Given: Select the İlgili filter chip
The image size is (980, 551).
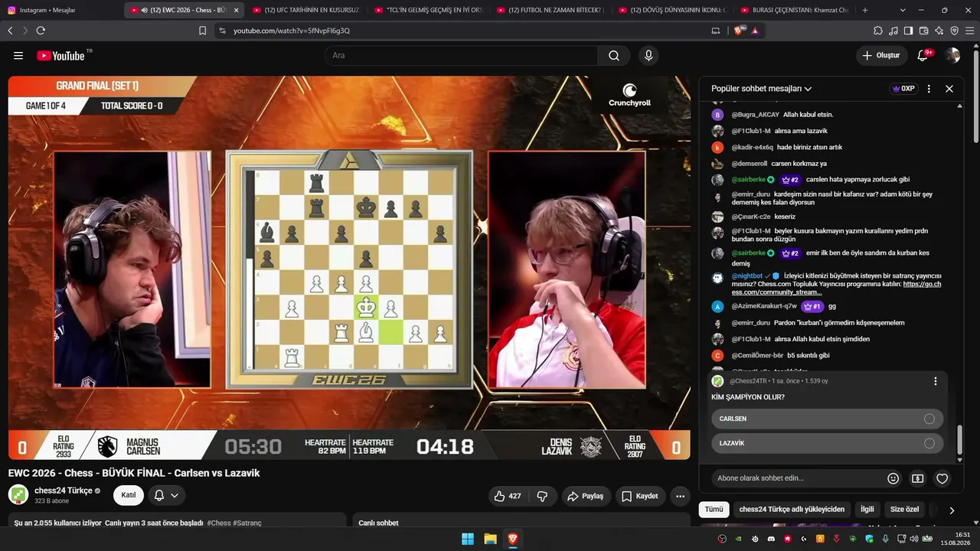Looking at the screenshot, I should point(867,510).
